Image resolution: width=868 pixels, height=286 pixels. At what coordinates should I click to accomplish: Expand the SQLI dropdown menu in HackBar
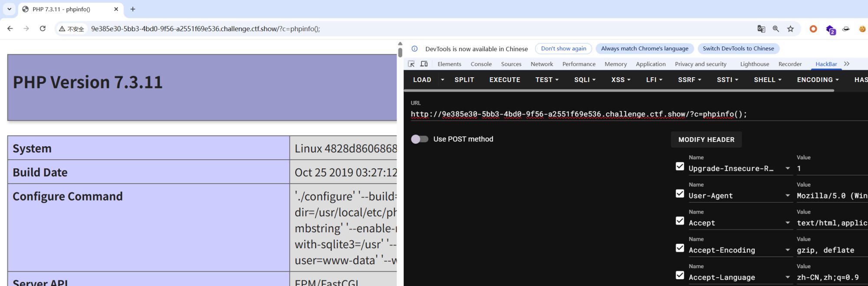[585, 80]
